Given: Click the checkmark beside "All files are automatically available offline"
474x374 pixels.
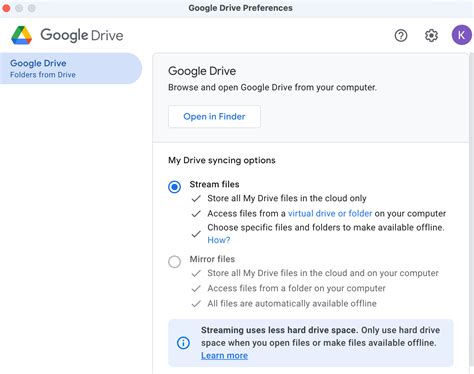Looking at the screenshot, I should tap(196, 304).
